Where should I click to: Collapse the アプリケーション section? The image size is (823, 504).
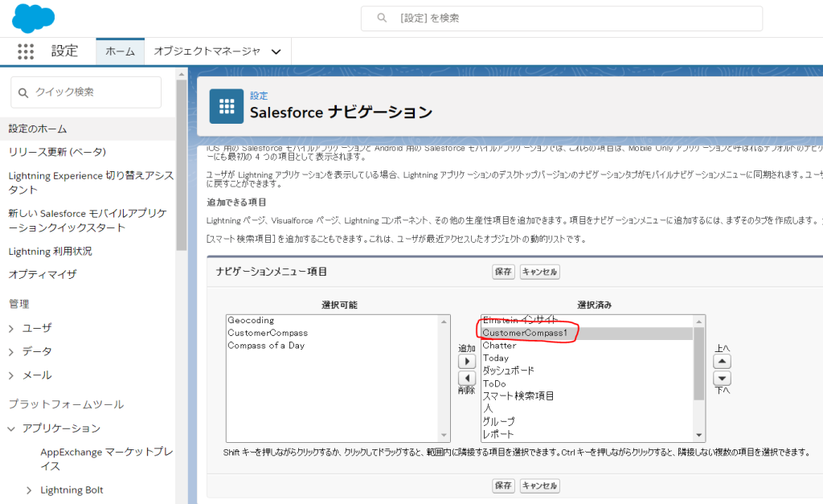[11, 429]
